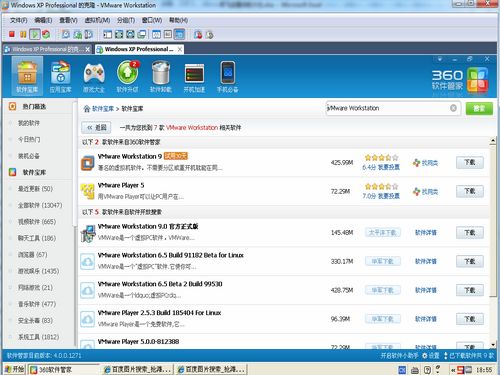Open the 查看(V) menu
The image size is (500, 375).
(68, 20)
